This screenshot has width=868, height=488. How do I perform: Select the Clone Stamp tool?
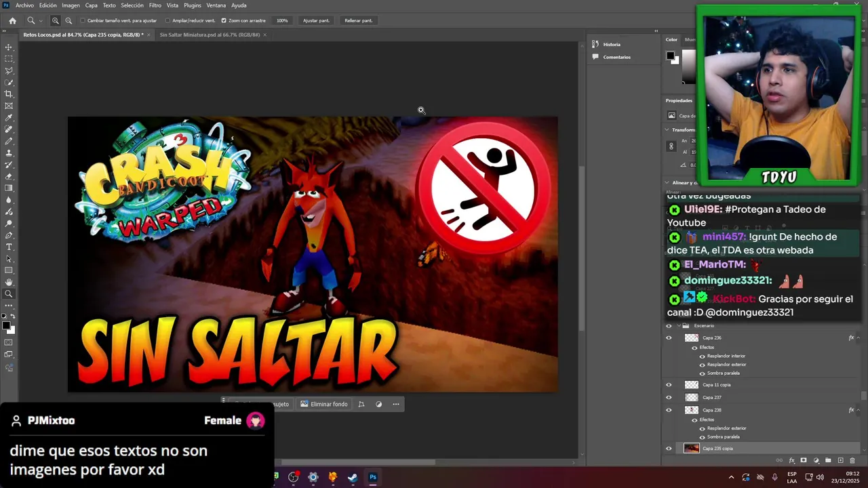(9, 153)
